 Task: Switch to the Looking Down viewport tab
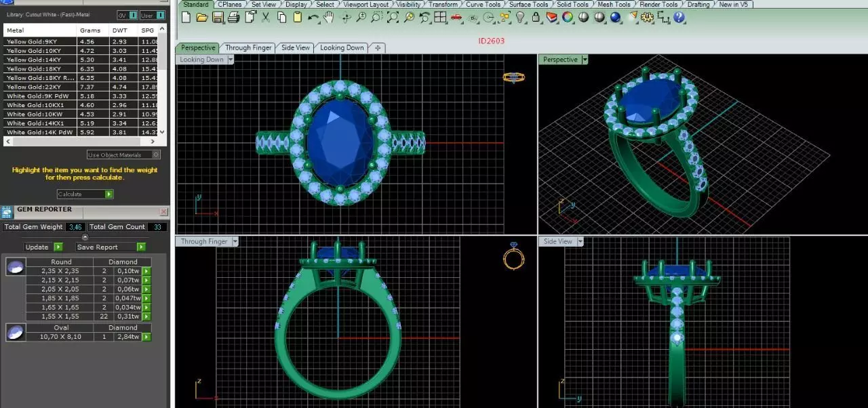pos(342,47)
